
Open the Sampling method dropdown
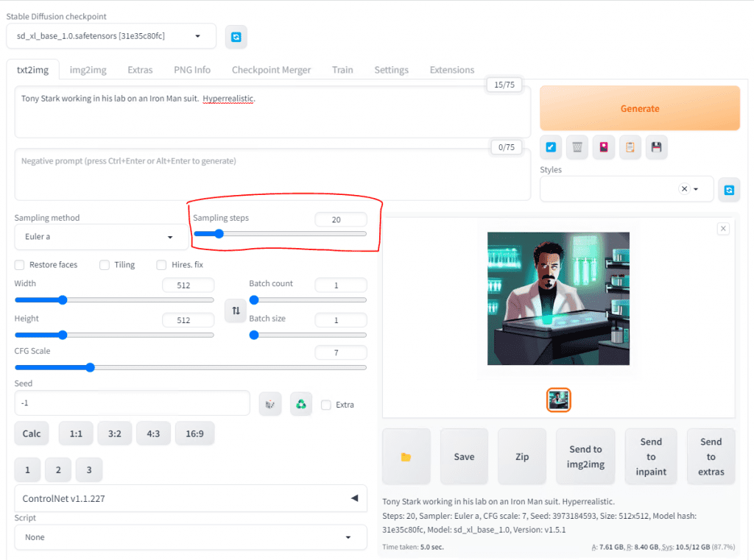pyautogui.click(x=101, y=237)
